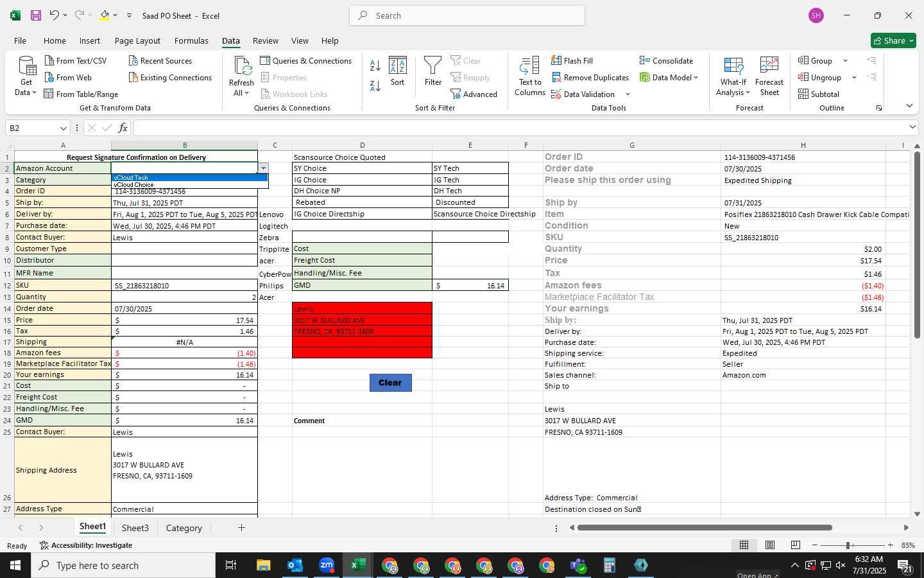
Task: Expand Ungroup dropdown arrow
Action: 854,77
